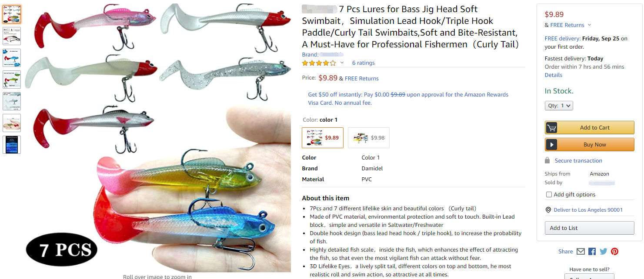Open Deliver to Los Angeles 90001 link
This screenshot has height=279, width=644.
click(588, 210)
